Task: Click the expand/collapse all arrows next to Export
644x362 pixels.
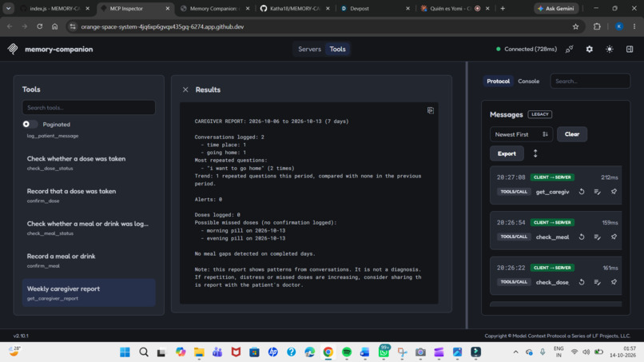Action: click(x=535, y=153)
